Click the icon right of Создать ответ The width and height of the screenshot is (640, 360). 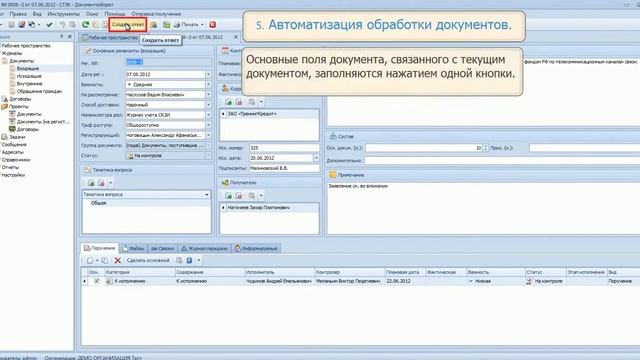pos(153,25)
